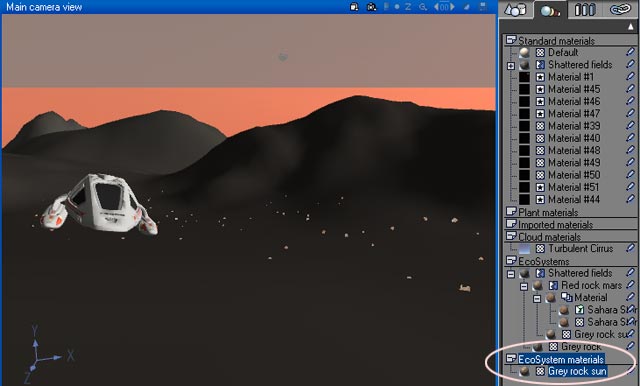Viewport: 640px width, 386px height.
Task: Click the camera icon in view title bar
Action: click(371, 7)
